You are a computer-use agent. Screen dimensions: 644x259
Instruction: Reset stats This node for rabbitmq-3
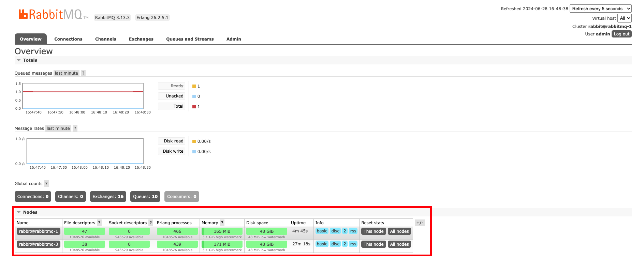374,244
